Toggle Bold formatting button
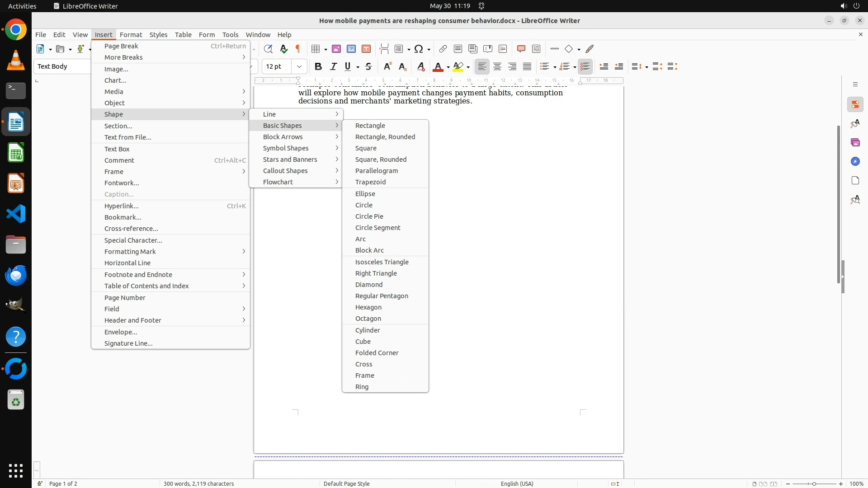The width and height of the screenshot is (868, 488). pos(318,66)
